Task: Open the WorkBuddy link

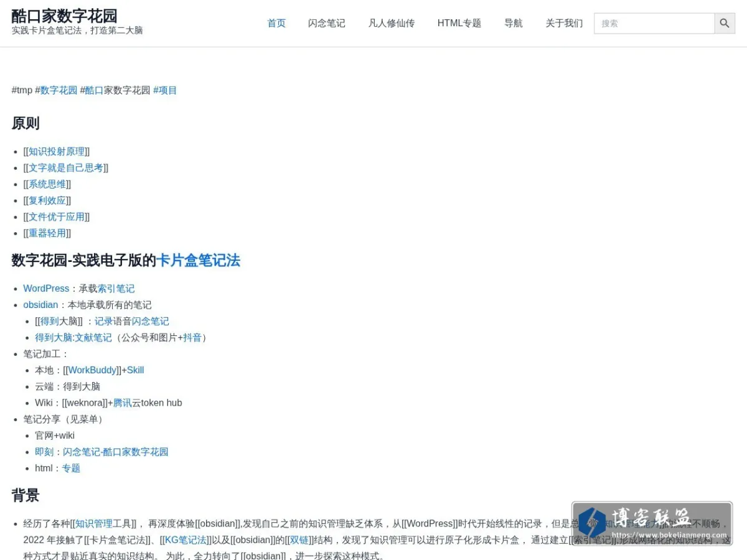Action: [x=92, y=370]
